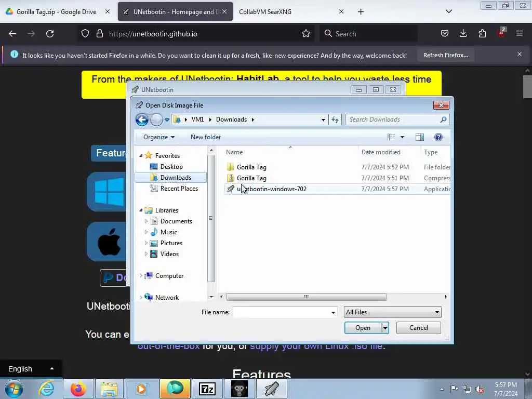Screen dimensions: 532x399
Task: Open recent locations dropdown beside forward arrow
Action: pyautogui.click(x=167, y=120)
